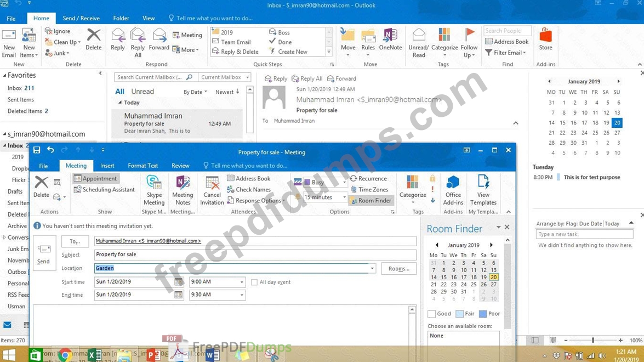Open the Send / Receive tab in Outlook
The height and width of the screenshot is (362, 644).
(81, 18)
